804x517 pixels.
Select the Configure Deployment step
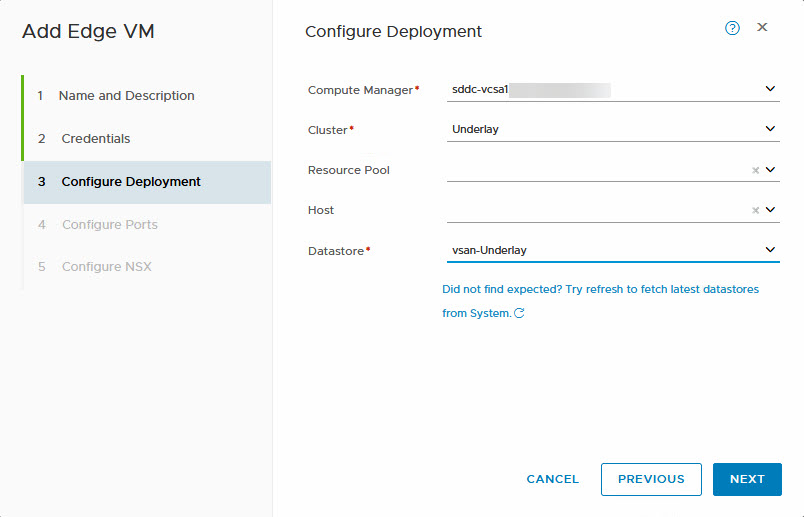(x=131, y=182)
